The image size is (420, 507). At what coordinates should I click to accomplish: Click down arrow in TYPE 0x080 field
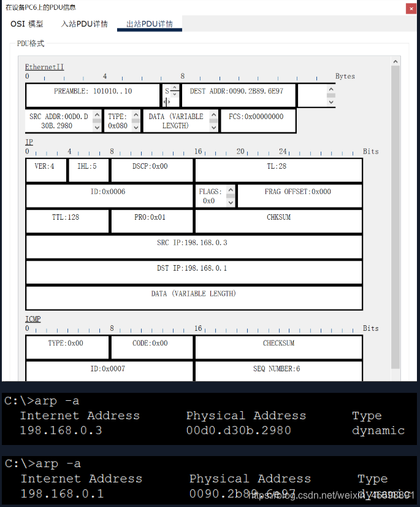click(136, 128)
